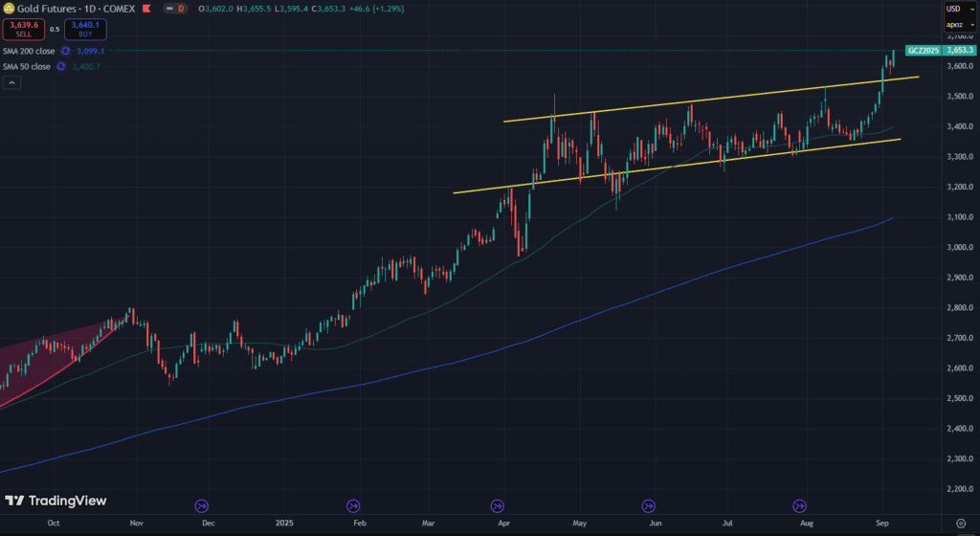Select the SMA 200 close indicator label

coord(28,51)
